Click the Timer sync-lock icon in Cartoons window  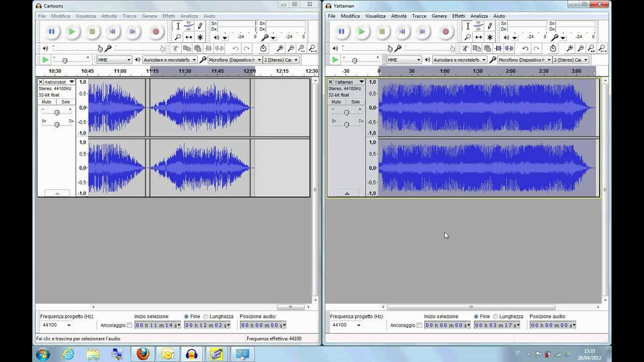point(263,48)
